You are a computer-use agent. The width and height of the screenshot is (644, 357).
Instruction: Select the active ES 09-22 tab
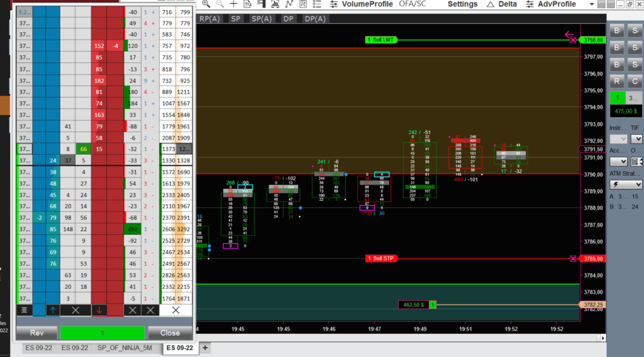180,348
